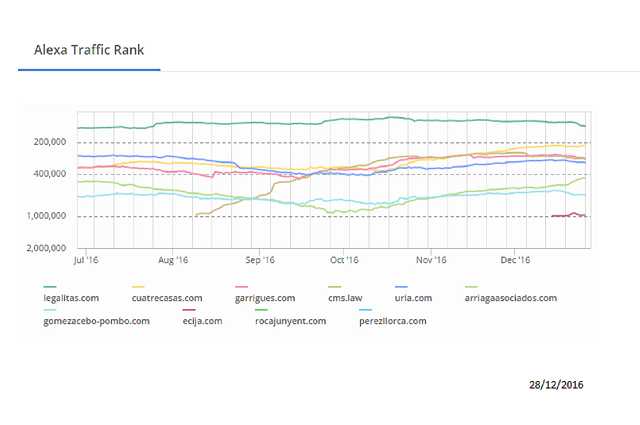
Task: Click the rocajunyent.com legend label
Action: (291, 321)
